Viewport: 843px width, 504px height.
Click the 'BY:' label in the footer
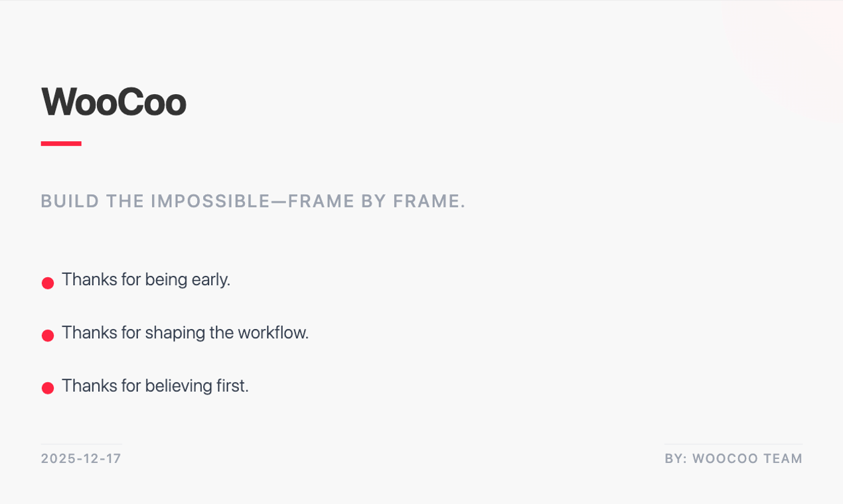676,459
